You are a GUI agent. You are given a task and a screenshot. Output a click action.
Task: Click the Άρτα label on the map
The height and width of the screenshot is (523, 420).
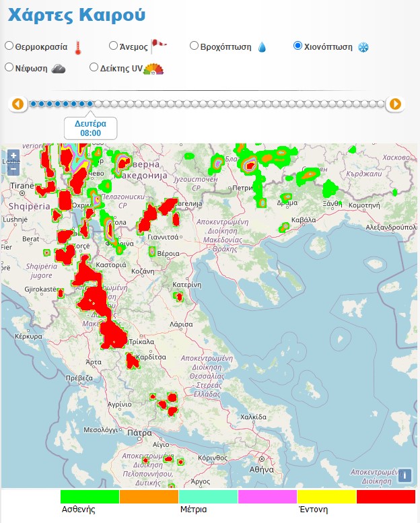[x=94, y=362]
